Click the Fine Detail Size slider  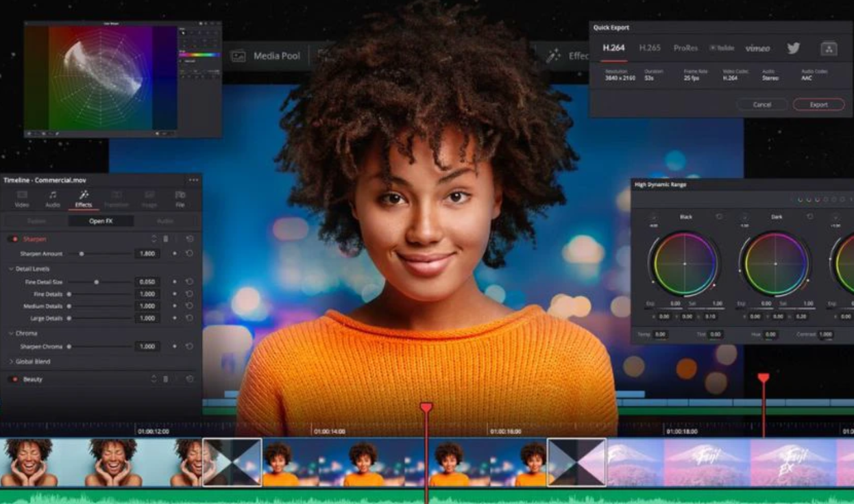[99, 281]
